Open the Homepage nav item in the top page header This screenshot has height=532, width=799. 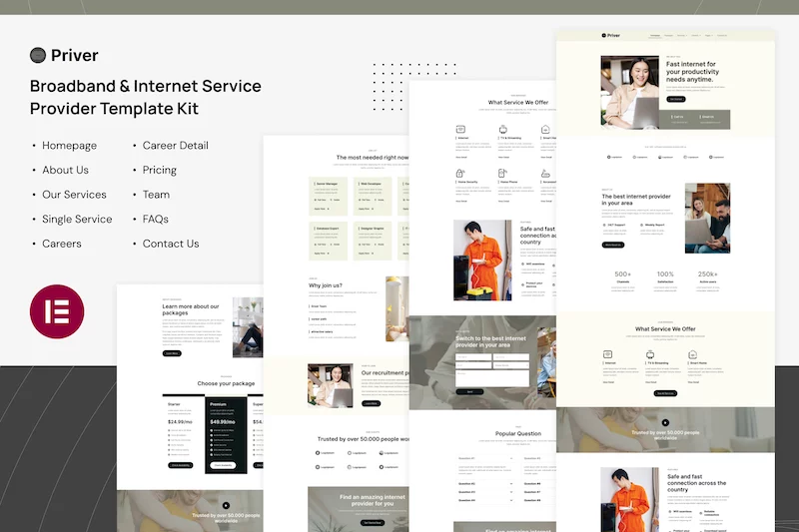point(655,35)
